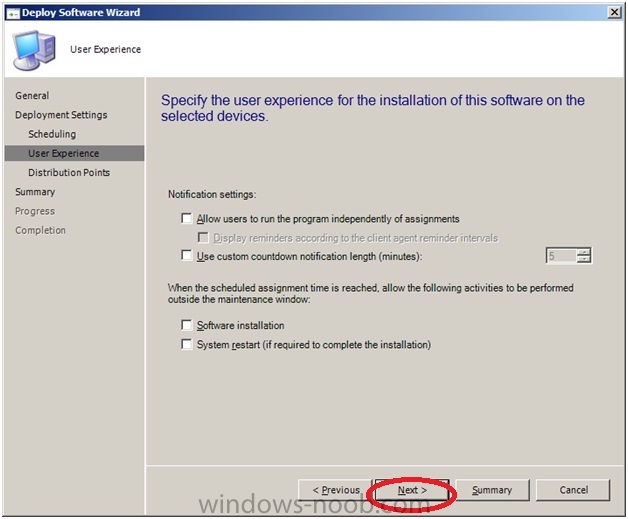This screenshot has width=628, height=519.
Task: Open Distribution Points step
Action: tap(69, 173)
